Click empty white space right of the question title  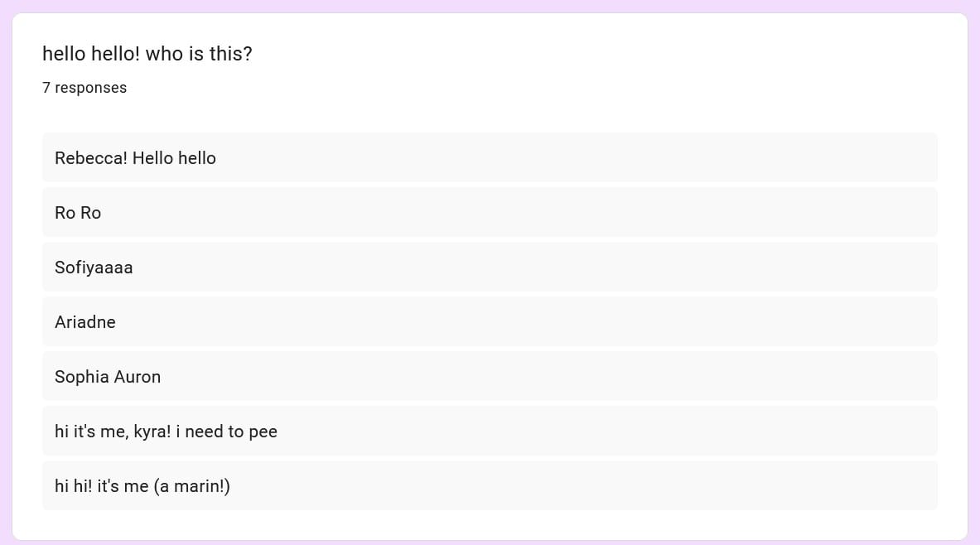click(x=580, y=54)
